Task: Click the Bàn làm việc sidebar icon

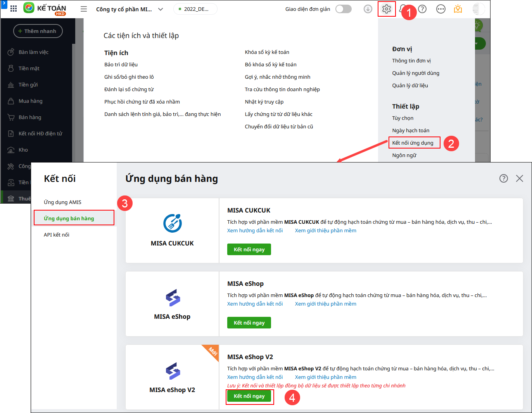Action: click(11, 52)
